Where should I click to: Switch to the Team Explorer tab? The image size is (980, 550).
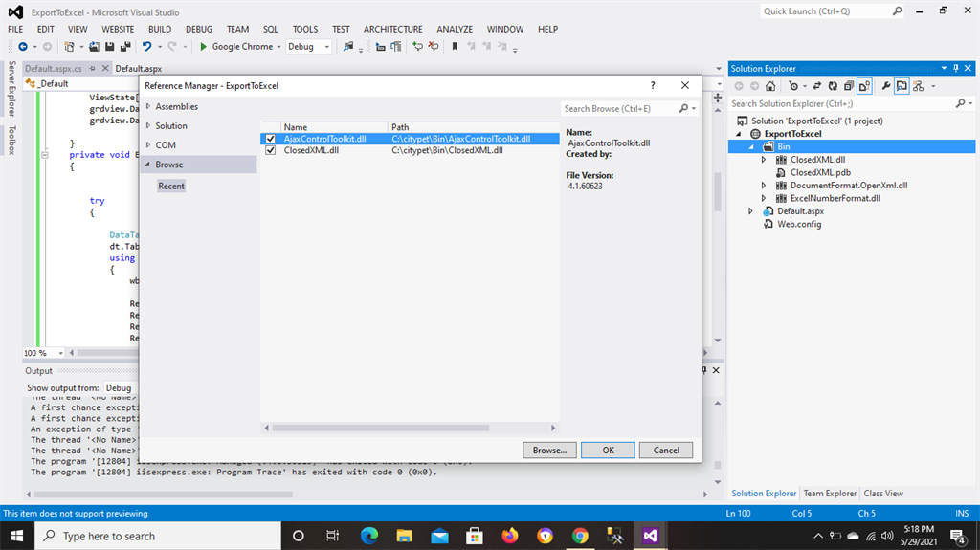click(830, 494)
